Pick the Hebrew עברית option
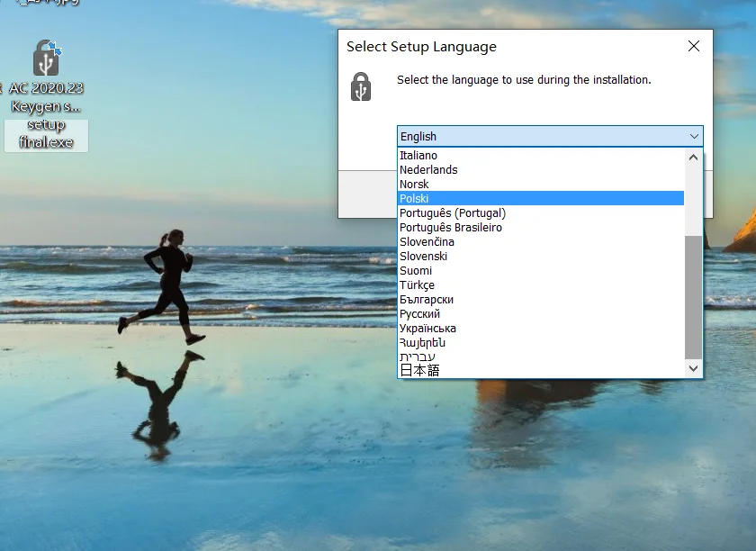 point(541,357)
